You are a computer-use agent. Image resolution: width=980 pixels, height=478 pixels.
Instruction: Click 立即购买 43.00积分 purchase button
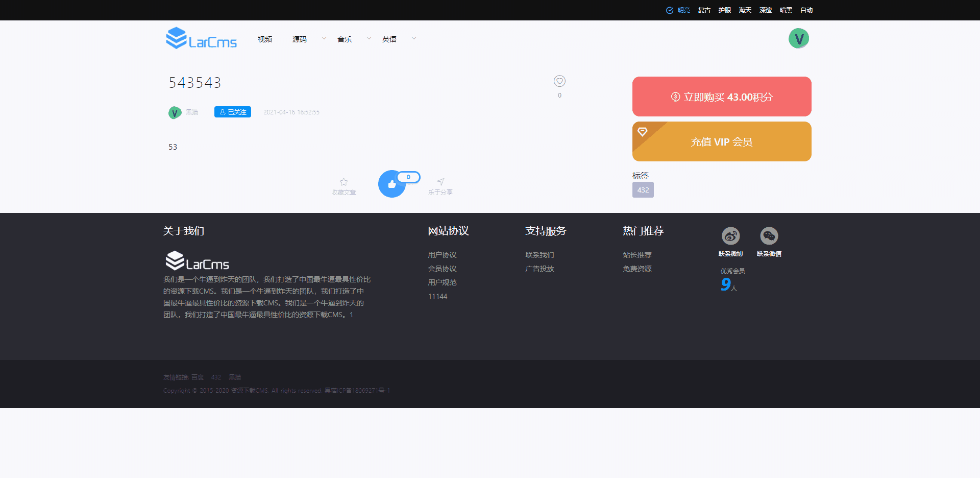[722, 97]
